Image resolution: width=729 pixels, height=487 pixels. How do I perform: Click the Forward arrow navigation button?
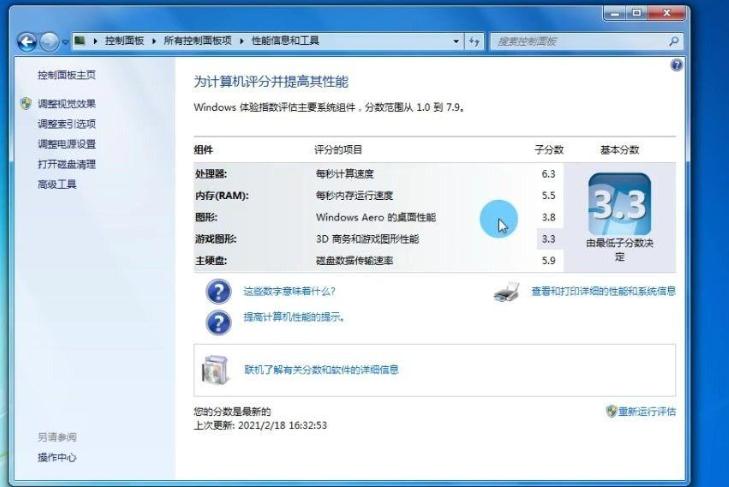tap(49, 42)
